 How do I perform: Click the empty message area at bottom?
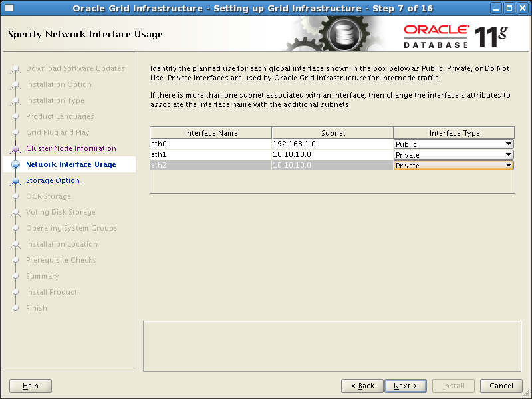tap(332, 346)
